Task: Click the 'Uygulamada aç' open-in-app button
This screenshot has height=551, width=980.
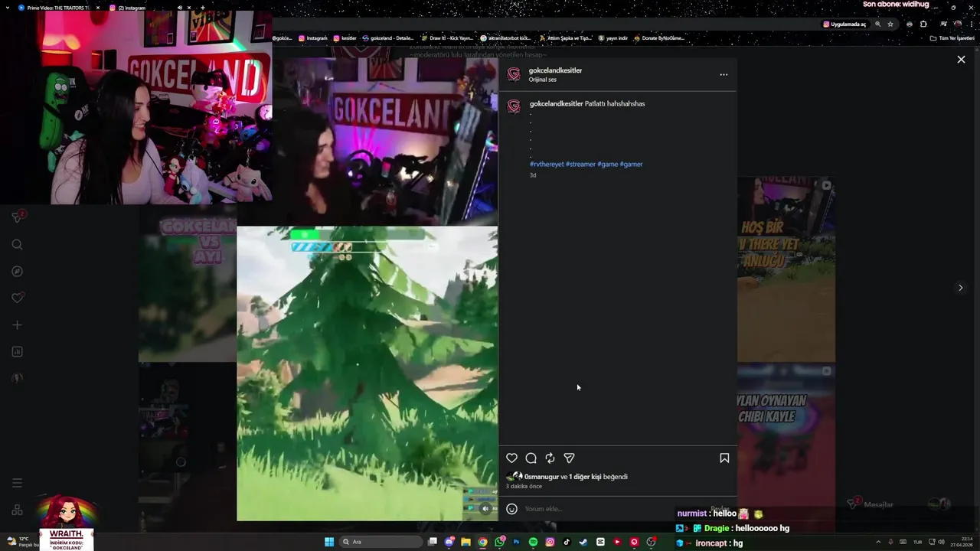Action: (844, 24)
